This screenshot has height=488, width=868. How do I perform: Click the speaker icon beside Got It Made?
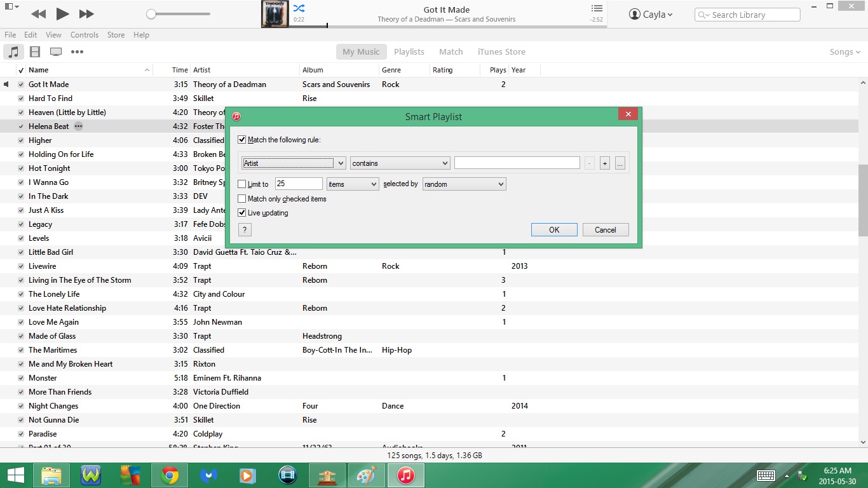coord(6,85)
